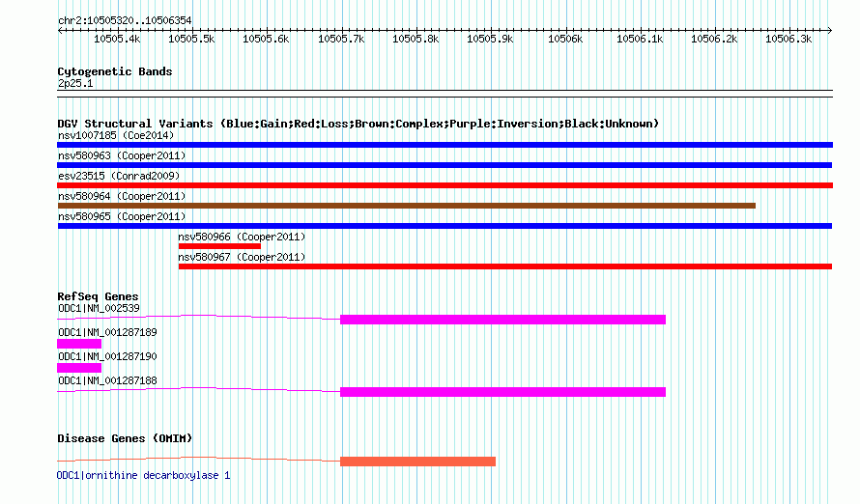Click the esv23515 (Conrad2009) label
The image size is (860, 504).
click(119, 176)
